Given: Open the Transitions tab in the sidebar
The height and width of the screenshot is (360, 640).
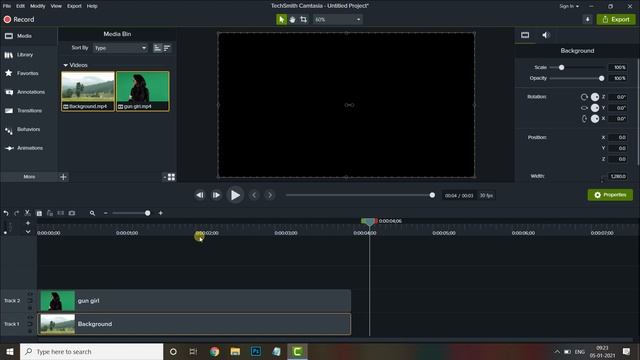Looking at the screenshot, I should pyautogui.click(x=29, y=111).
